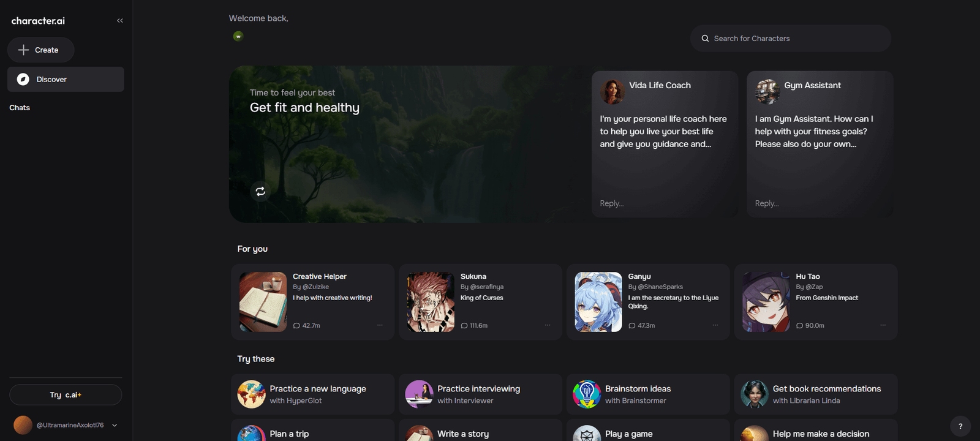This screenshot has width=980, height=441.
Task: Select the Write a story suggestion
Action: click(x=480, y=431)
